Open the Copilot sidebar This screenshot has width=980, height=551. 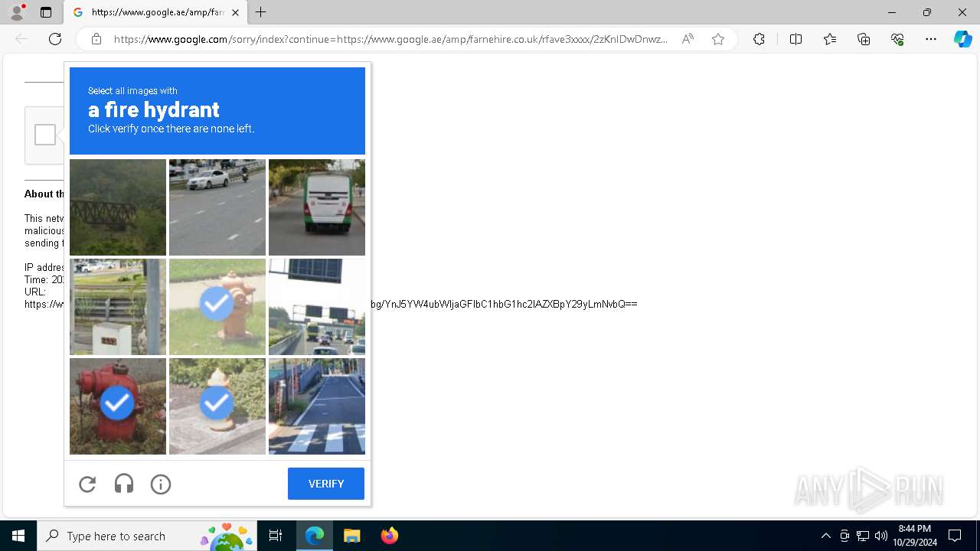pos(963,39)
